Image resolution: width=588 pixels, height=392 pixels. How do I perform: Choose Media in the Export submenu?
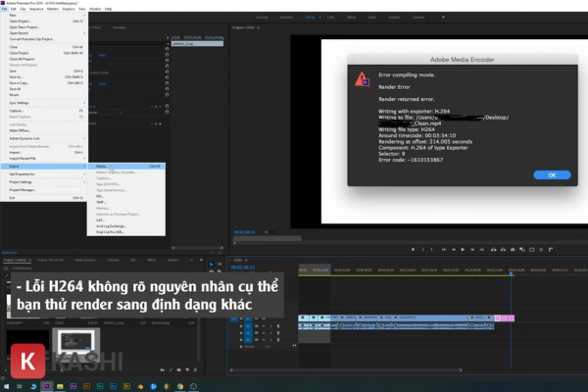click(x=126, y=167)
